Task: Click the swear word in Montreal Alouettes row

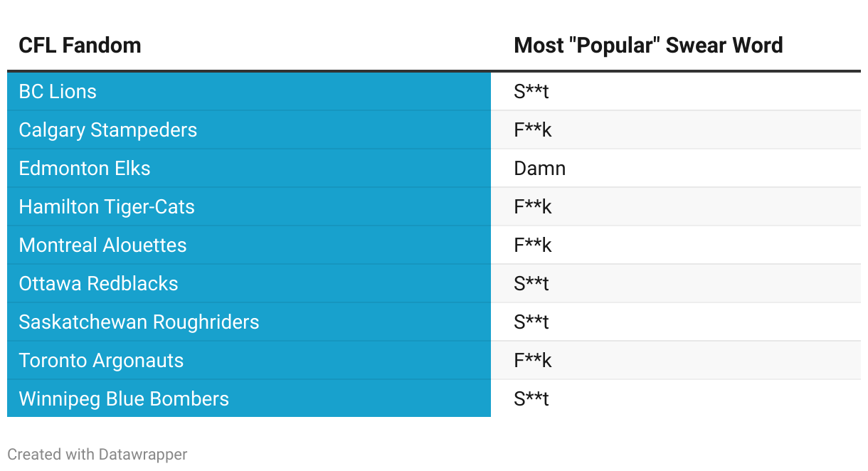Action: pos(532,245)
